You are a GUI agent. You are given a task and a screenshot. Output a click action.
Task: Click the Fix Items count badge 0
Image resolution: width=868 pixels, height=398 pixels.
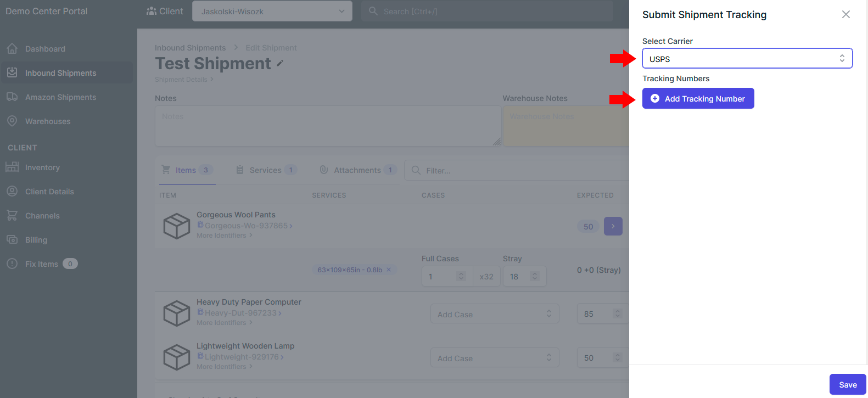[x=70, y=264]
